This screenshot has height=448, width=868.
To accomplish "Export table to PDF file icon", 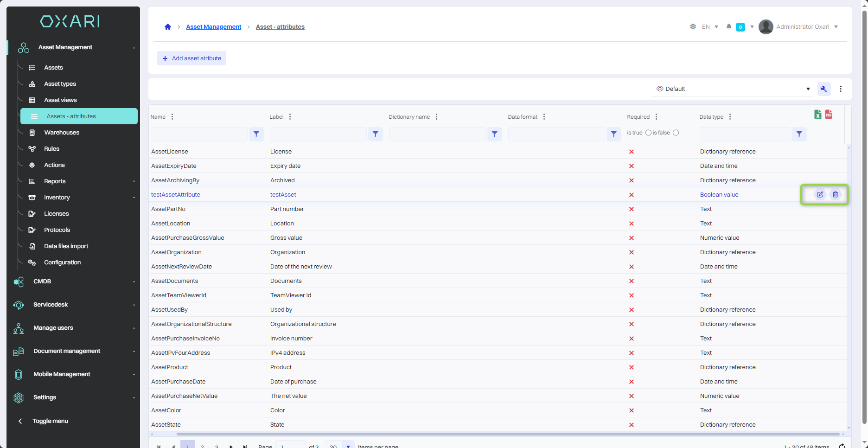I will click(x=829, y=115).
